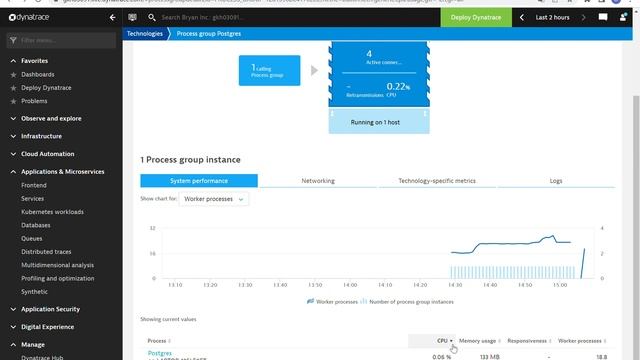This screenshot has width=640, height=360.
Task: Open Synthetic in sidebar
Action: pyautogui.click(x=34, y=292)
